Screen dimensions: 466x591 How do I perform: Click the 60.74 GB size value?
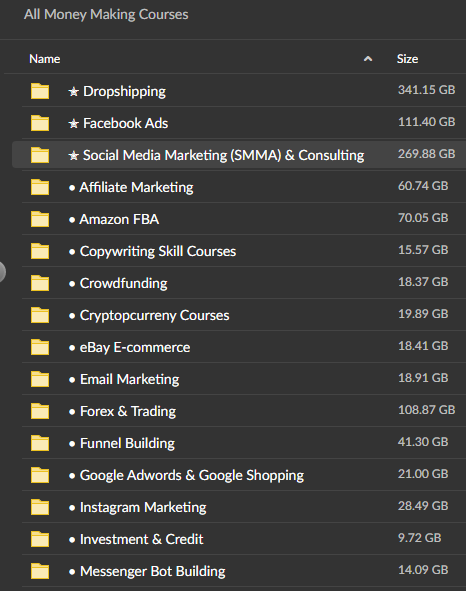423,186
